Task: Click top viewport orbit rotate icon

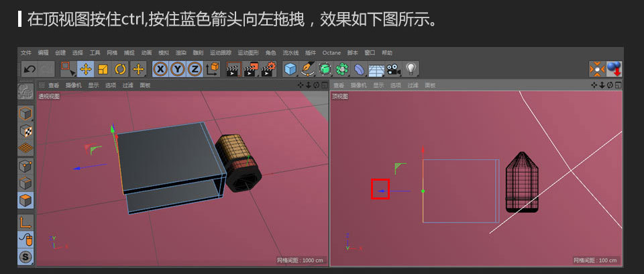Action: click(610, 85)
